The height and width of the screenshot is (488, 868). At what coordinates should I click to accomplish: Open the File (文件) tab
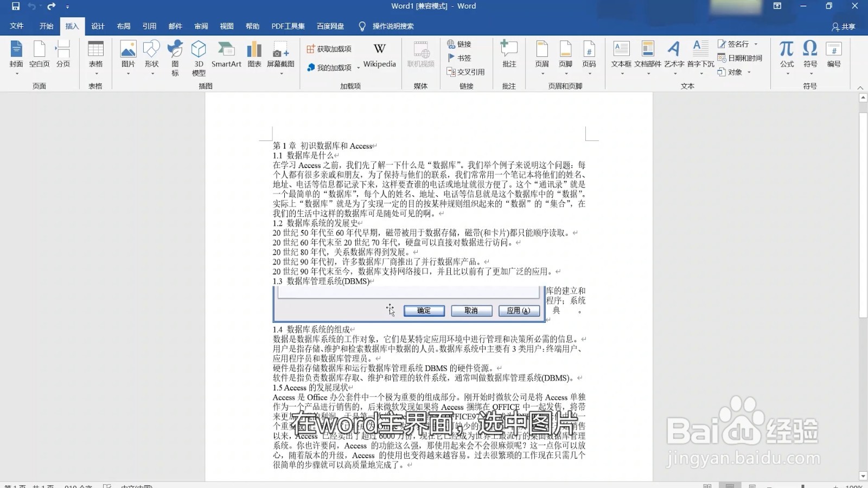tap(17, 26)
